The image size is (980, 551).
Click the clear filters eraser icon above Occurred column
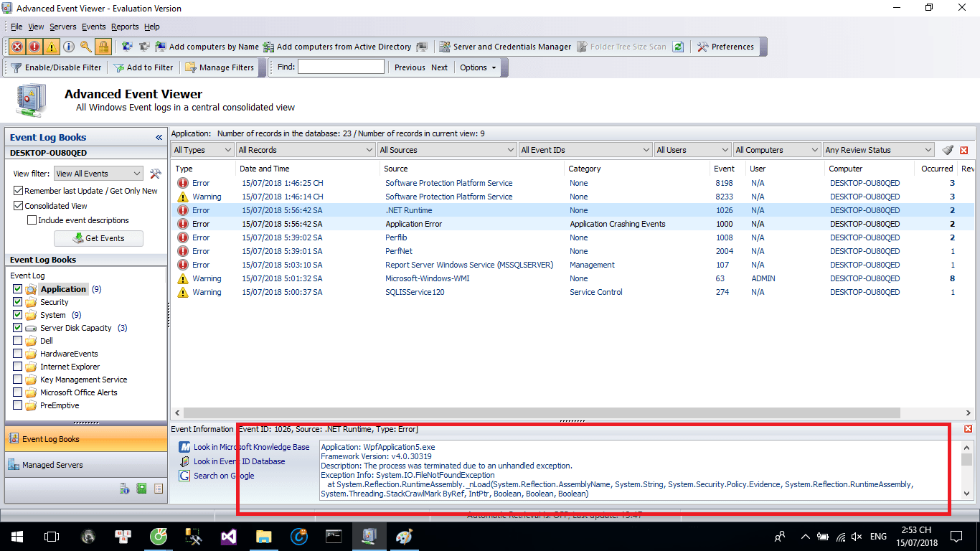point(946,149)
